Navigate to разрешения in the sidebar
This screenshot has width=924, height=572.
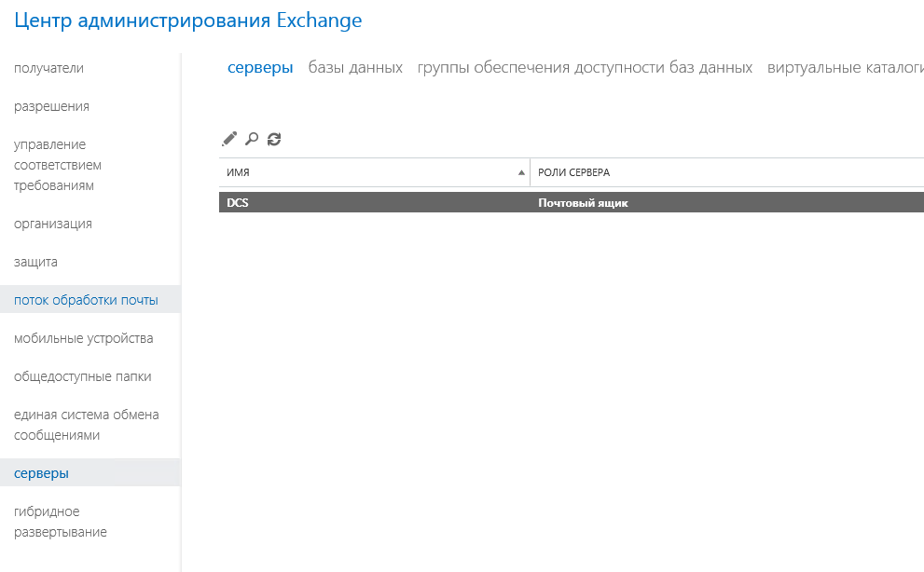click(51, 105)
